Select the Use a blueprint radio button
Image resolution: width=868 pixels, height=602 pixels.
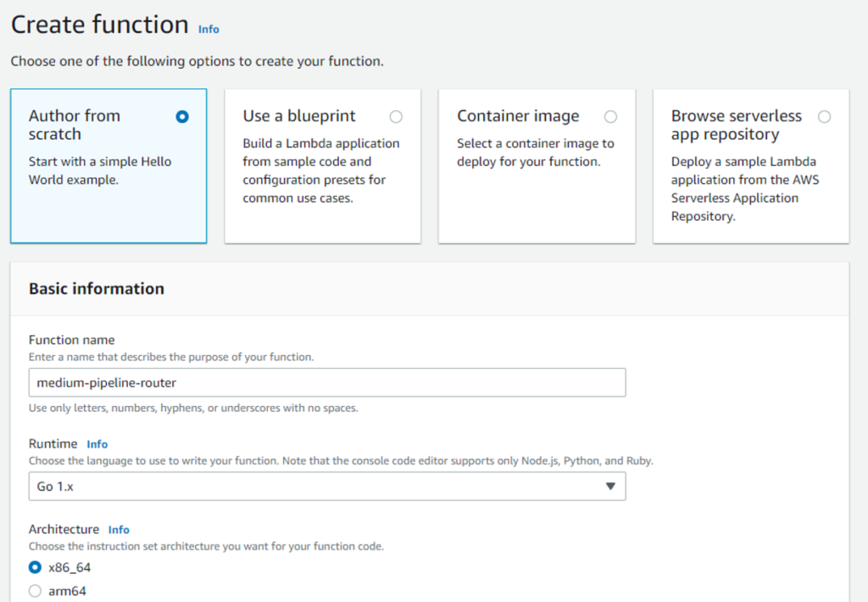396,117
